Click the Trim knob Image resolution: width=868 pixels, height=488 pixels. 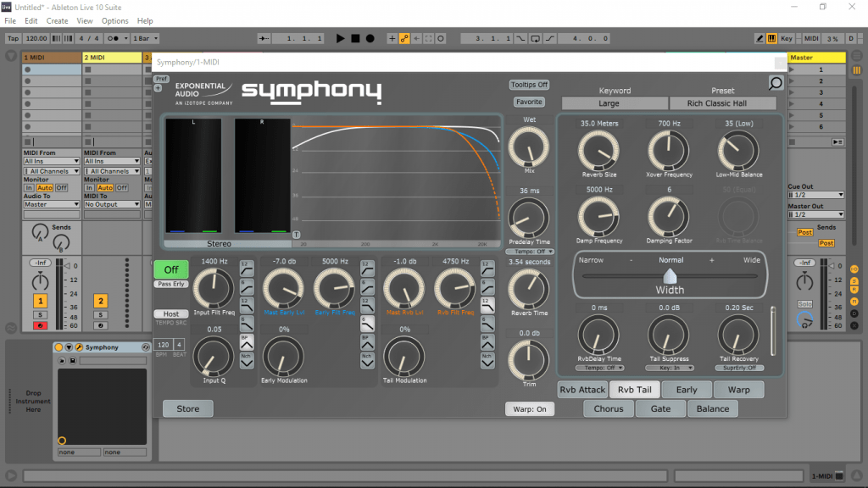[529, 360]
